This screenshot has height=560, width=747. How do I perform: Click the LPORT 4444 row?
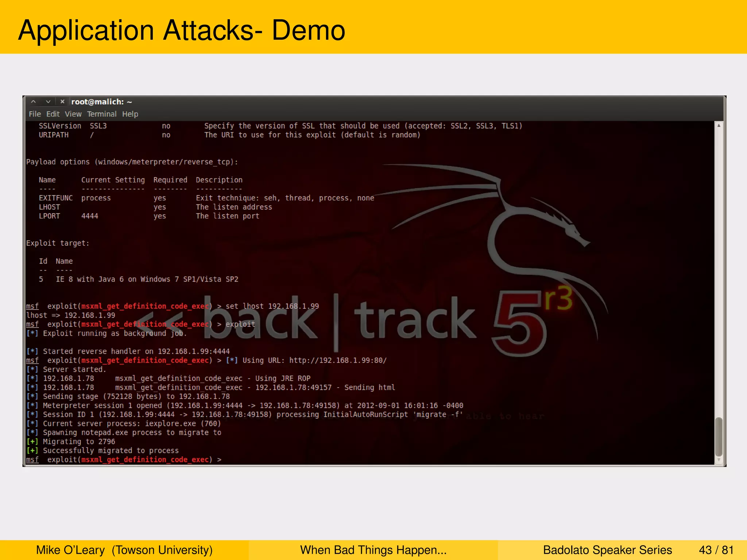[149, 216]
